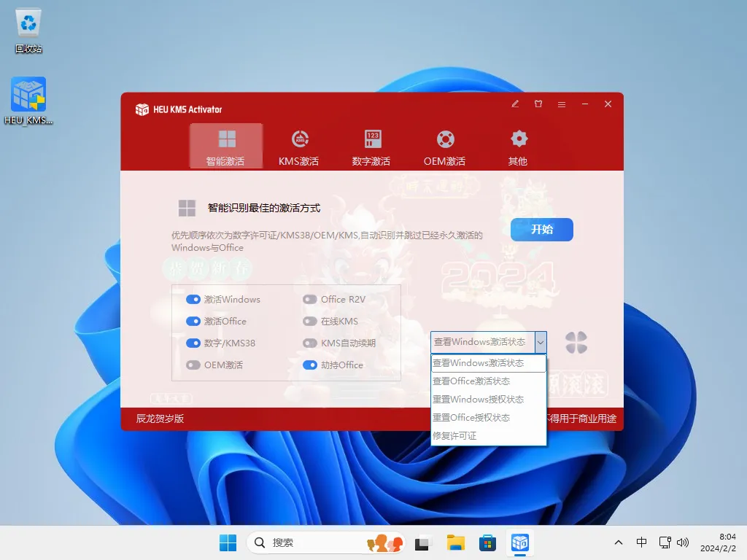Click the 辰龙贺岁版 version text

pyautogui.click(x=160, y=419)
